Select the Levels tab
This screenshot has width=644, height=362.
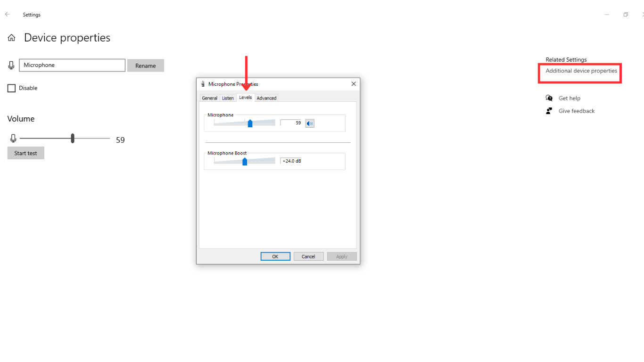pyautogui.click(x=246, y=98)
